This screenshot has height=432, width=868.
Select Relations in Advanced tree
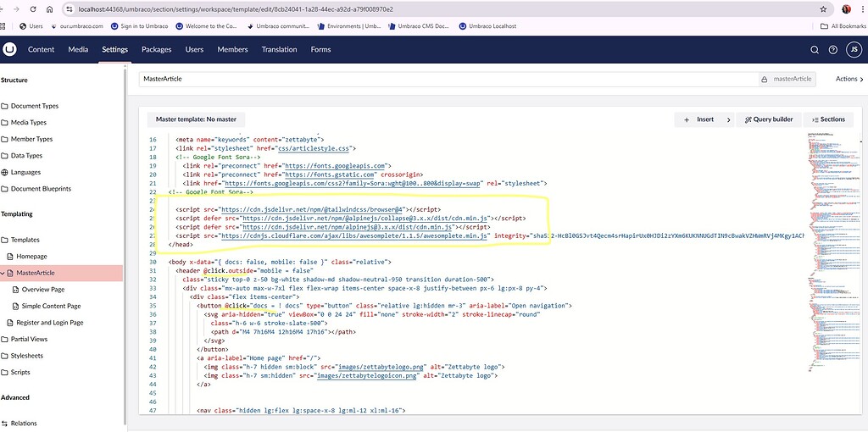point(24,424)
